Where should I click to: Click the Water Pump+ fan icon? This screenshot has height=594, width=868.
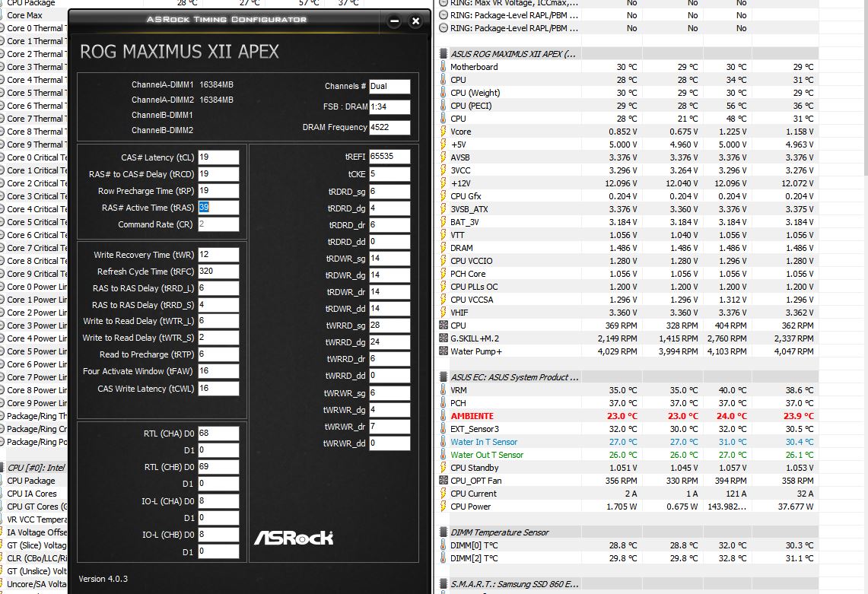coord(444,351)
